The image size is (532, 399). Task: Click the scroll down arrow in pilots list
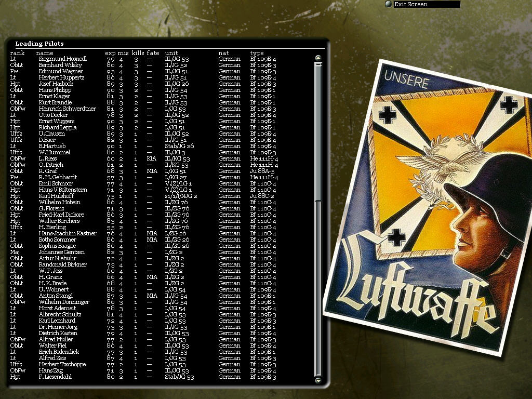pos(318,380)
